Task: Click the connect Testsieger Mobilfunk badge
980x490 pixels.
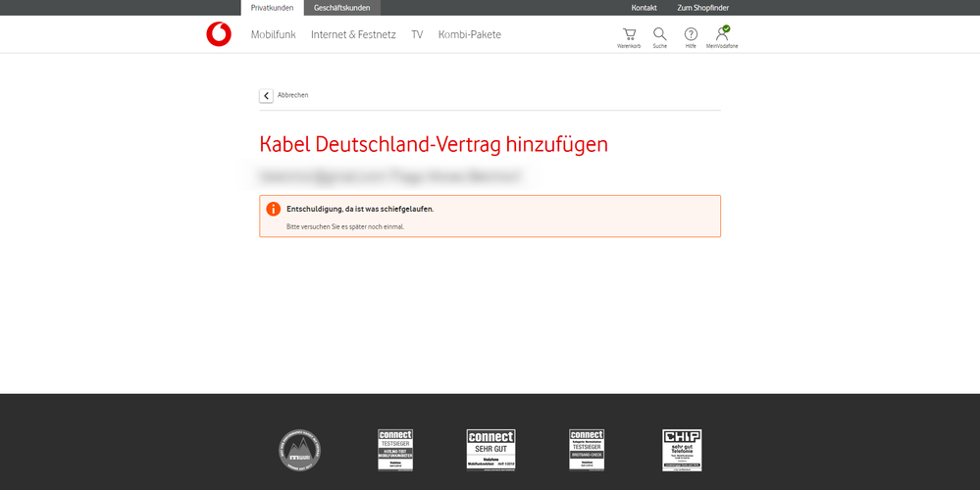Action: (x=395, y=450)
